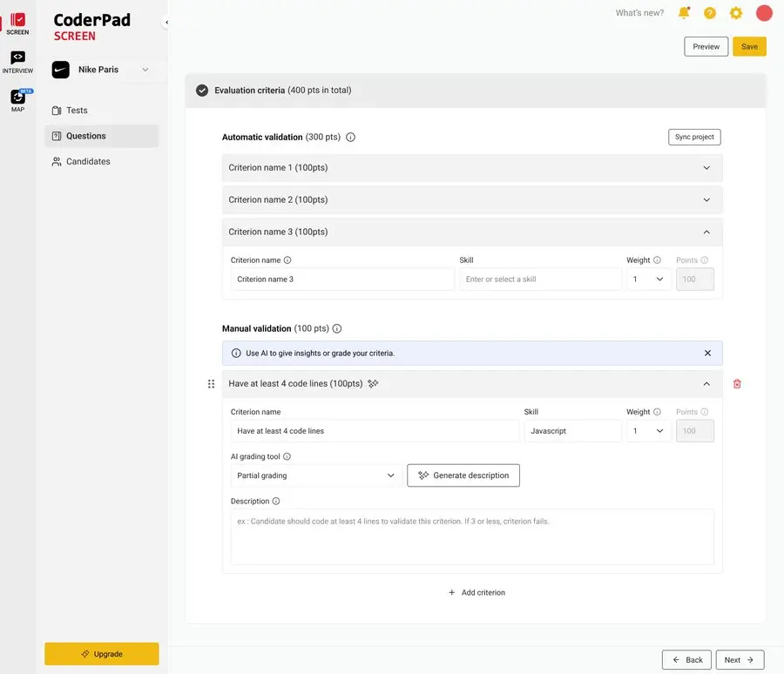Delete the criterion with the red trash icon
This screenshot has height=674, width=784.
click(x=737, y=384)
